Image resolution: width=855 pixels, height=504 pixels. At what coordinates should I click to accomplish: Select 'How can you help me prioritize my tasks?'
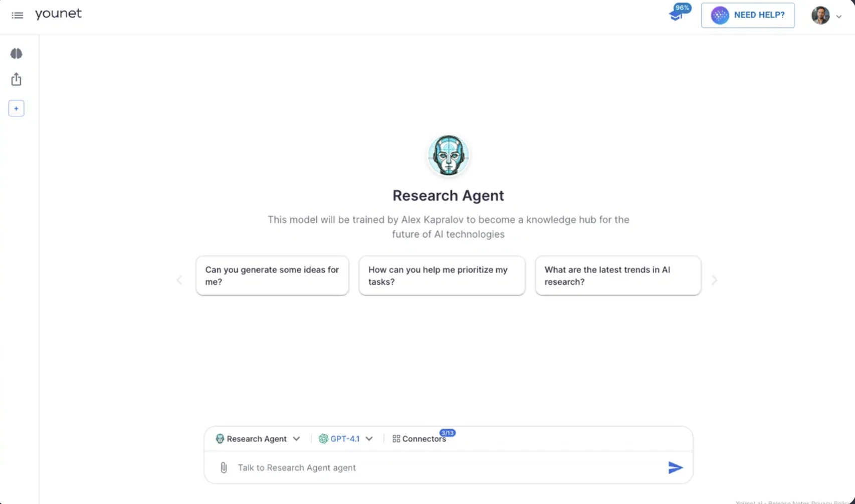click(442, 276)
